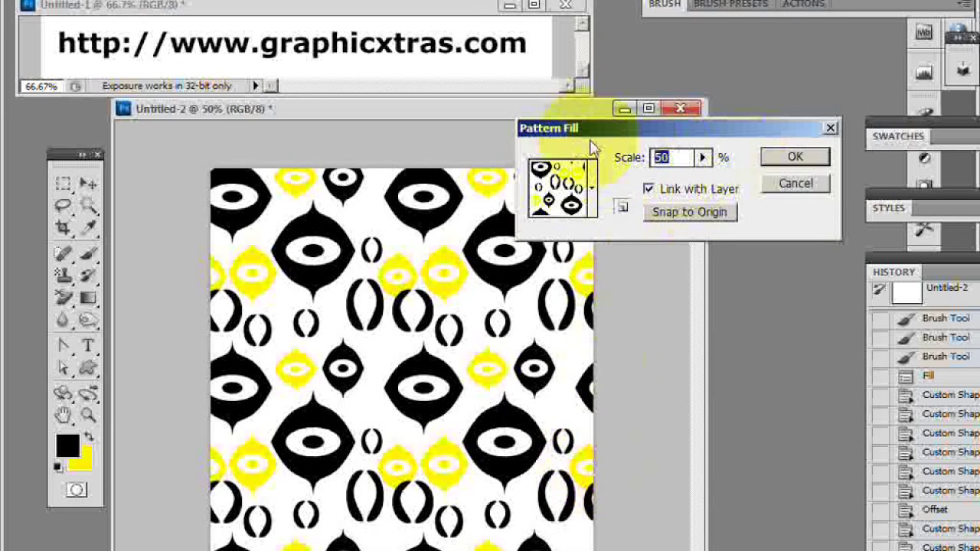Create new preset from this pattern
980x551 pixels.
click(x=622, y=207)
